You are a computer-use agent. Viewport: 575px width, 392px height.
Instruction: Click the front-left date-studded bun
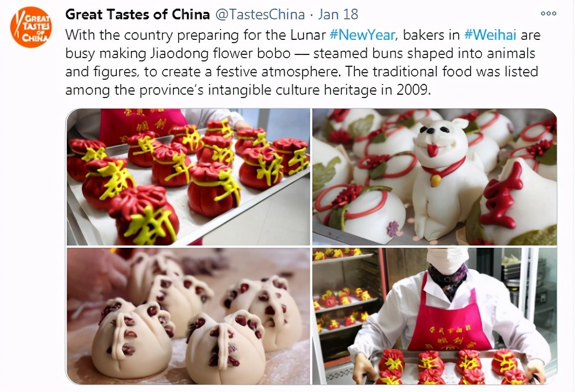(x=132, y=339)
